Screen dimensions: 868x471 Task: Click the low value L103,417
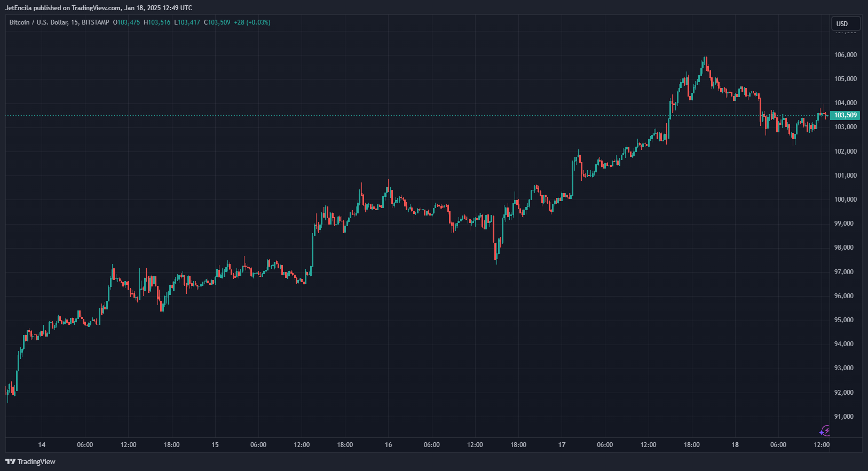pos(187,22)
